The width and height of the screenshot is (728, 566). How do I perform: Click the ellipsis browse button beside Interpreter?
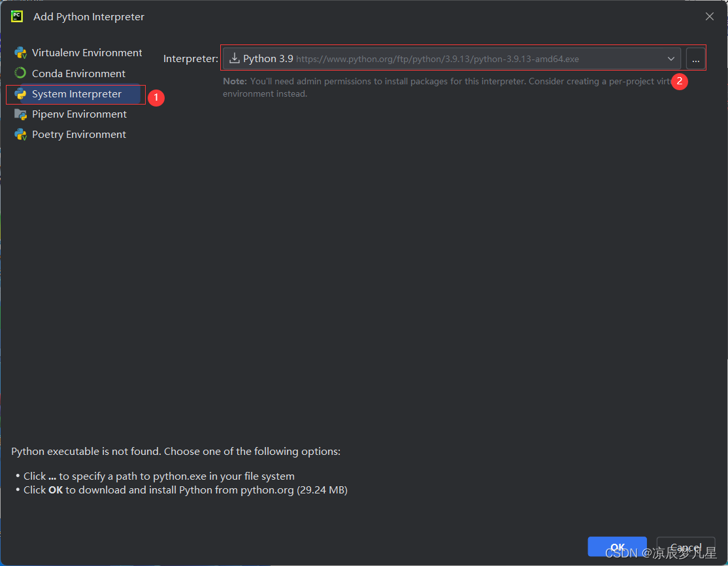[x=695, y=59]
